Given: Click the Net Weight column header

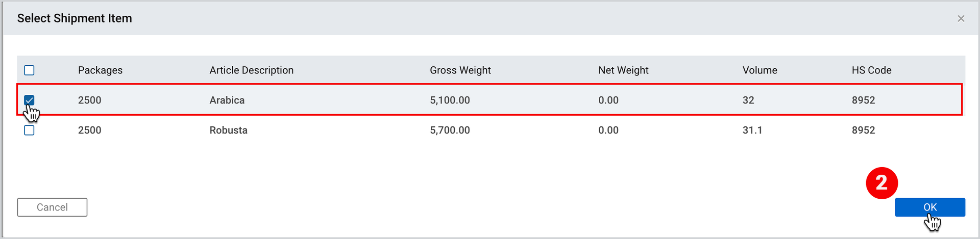Looking at the screenshot, I should [x=623, y=70].
